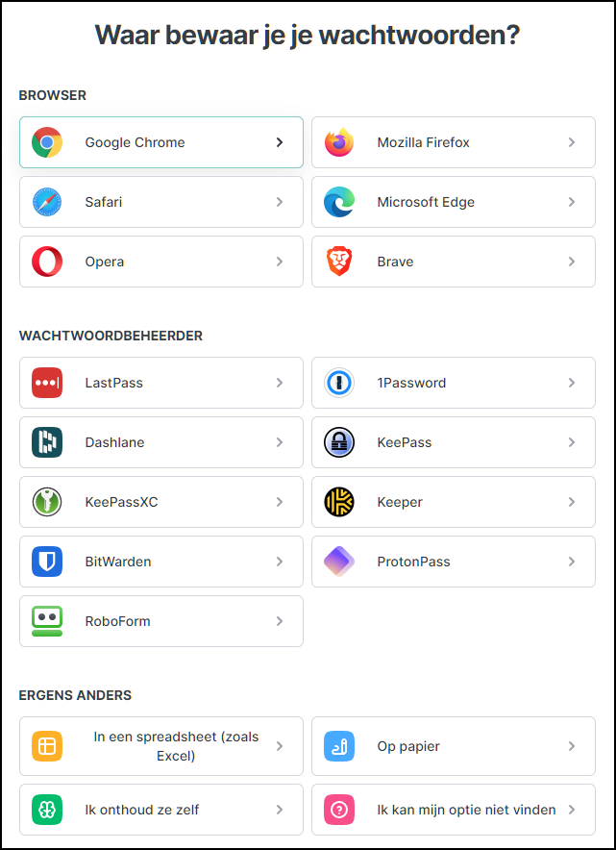Click the Brave lion icon
Screen dimensions: 616x850
pos(339,262)
